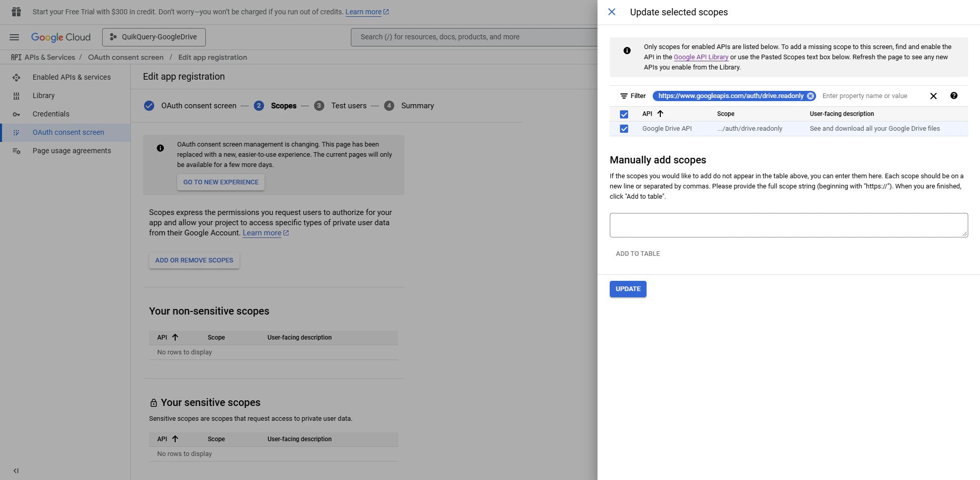
Task: Uncheck the Google Drive API scope row
Action: coord(624,129)
